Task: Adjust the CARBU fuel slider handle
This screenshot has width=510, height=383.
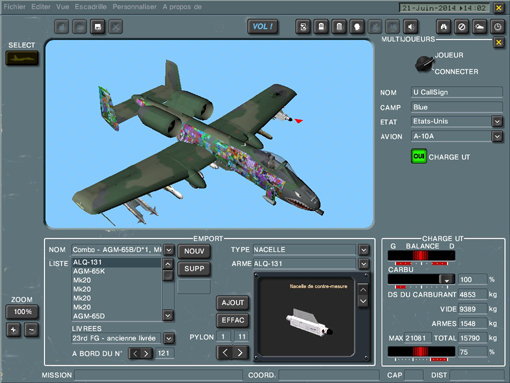Action: 447,279
